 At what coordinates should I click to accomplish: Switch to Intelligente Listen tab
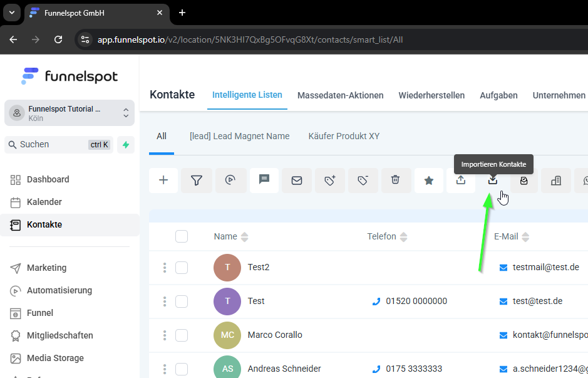click(x=247, y=95)
